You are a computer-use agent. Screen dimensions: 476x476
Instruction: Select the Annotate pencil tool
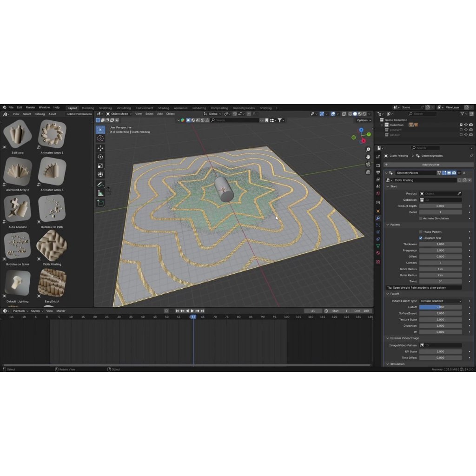tap(100, 185)
